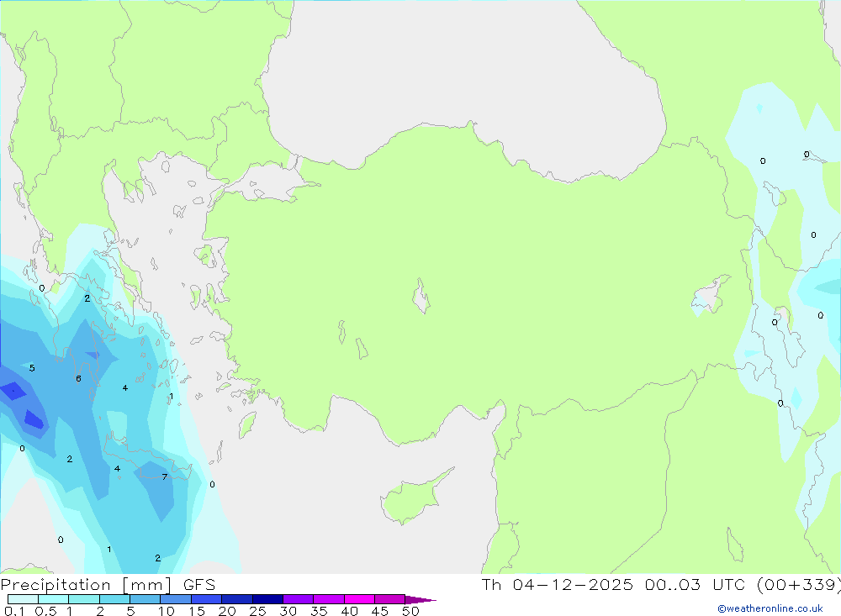Click the precipitation value '6' on the map
841x616 pixels.
[x=78, y=378]
